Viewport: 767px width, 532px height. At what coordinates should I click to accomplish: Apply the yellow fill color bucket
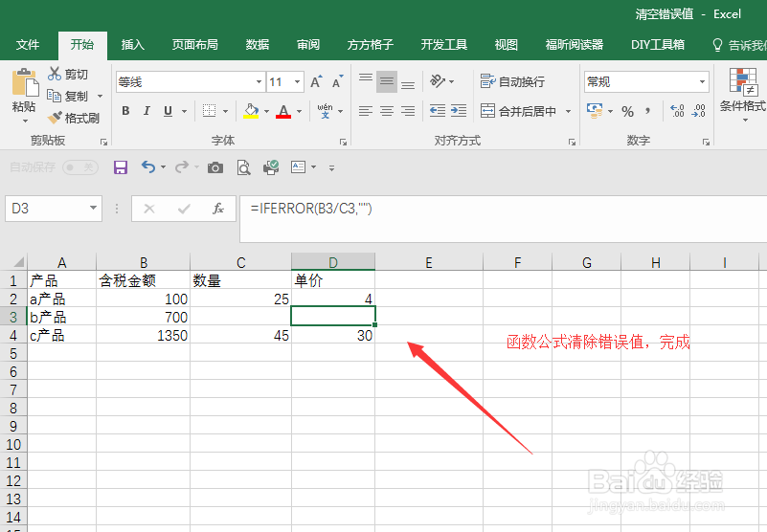point(251,111)
